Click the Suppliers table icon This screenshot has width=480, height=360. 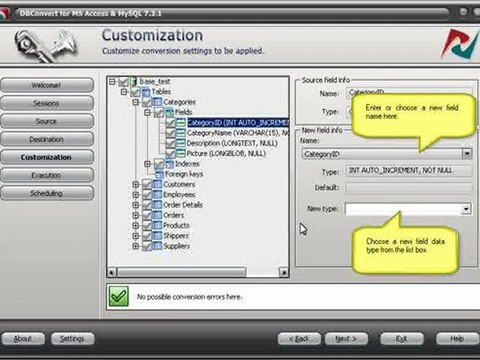[x=157, y=246]
